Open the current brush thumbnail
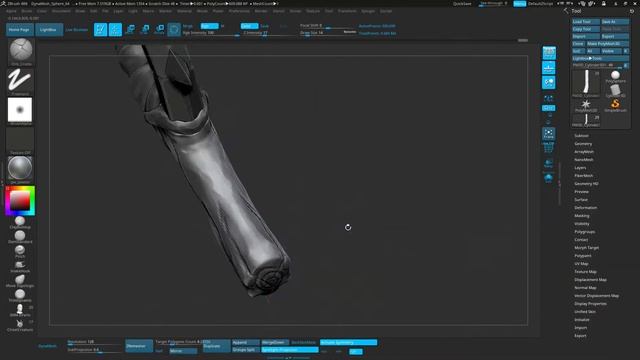 pyautogui.click(x=20, y=51)
